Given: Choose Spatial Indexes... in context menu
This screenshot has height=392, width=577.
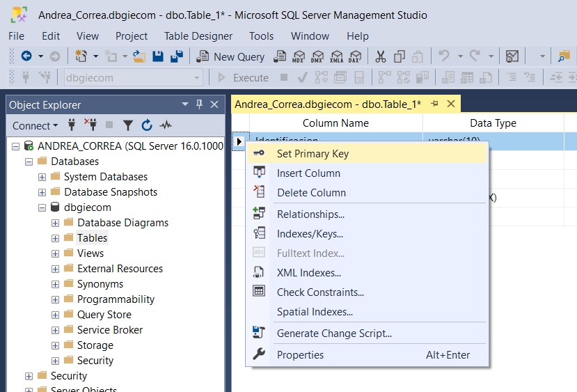Looking at the screenshot, I should 367,312.
